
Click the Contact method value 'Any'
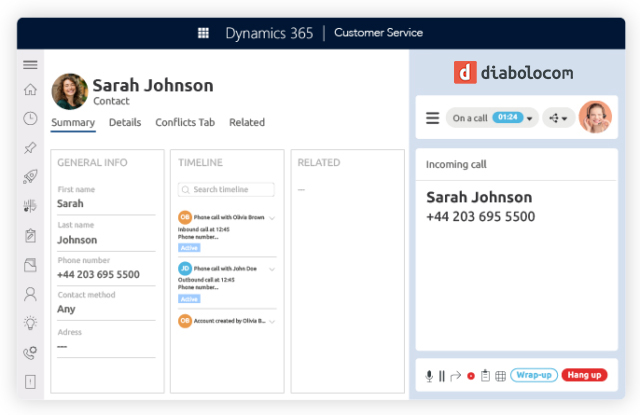[66, 309]
